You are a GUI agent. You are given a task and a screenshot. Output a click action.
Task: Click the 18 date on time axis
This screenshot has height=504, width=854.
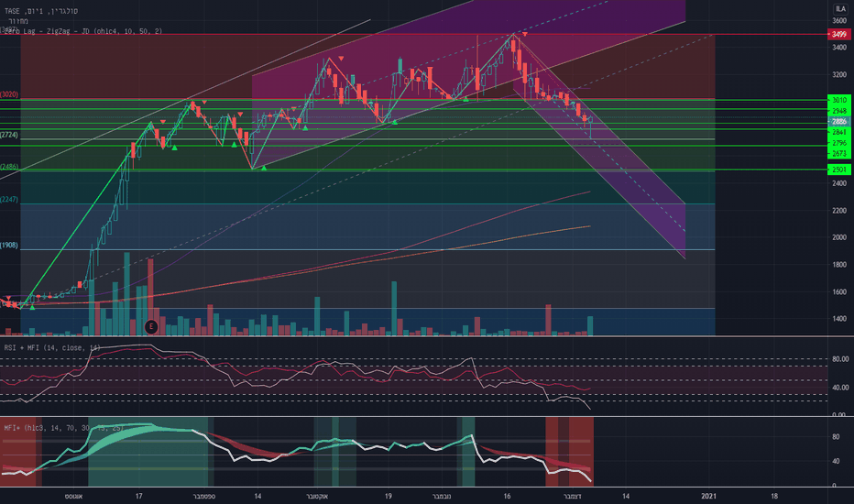click(x=774, y=497)
